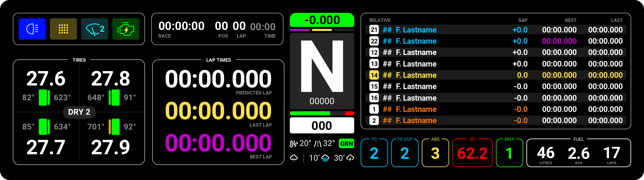Click the green engine ignition icon
The height and width of the screenshot is (180, 644).
click(126, 29)
